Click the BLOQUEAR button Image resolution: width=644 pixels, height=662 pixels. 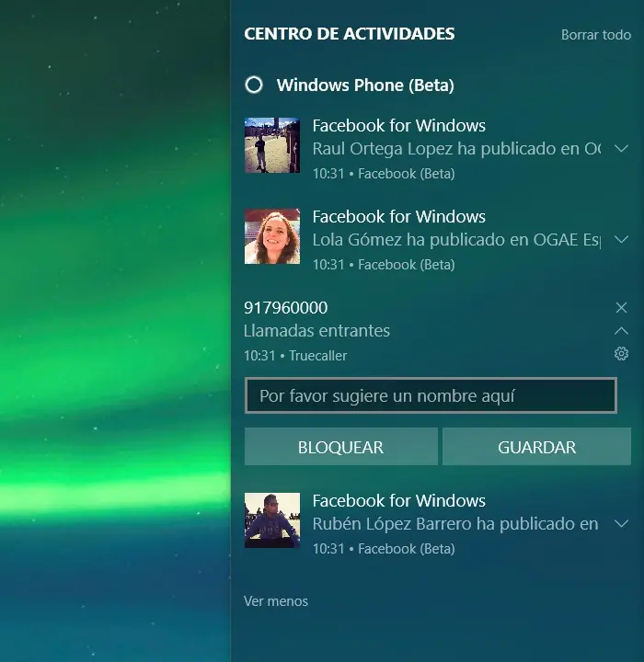point(340,447)
